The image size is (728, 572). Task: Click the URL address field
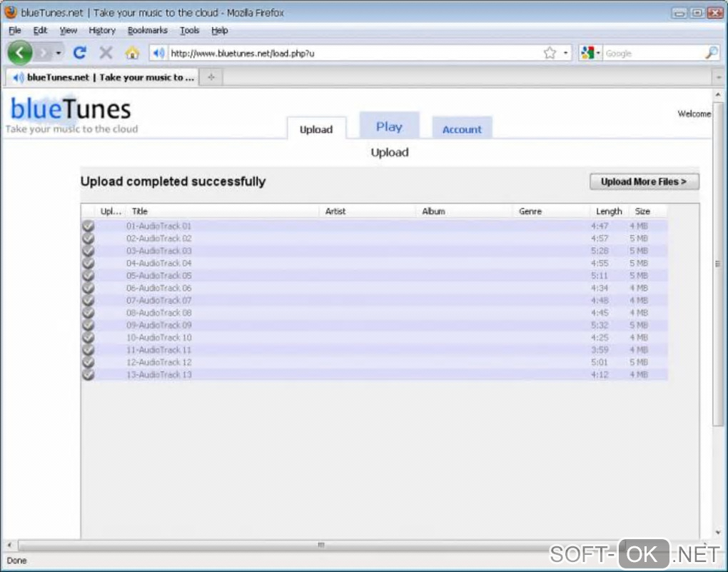355,53
